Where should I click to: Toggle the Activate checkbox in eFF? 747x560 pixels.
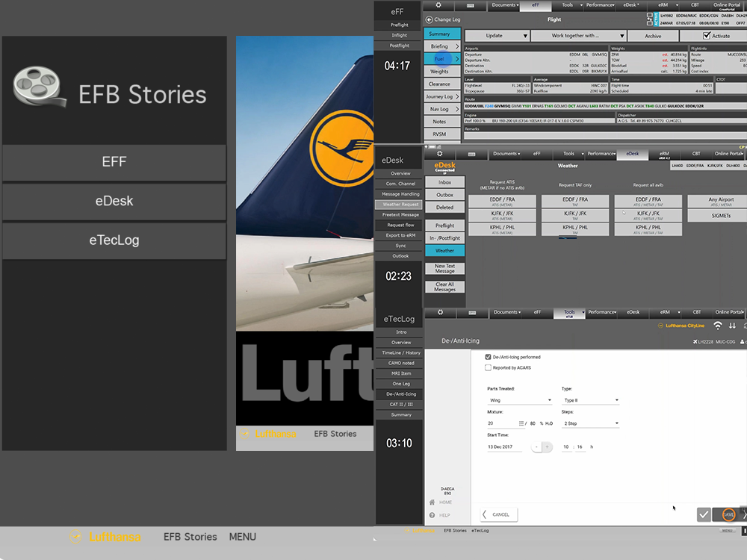707,36
